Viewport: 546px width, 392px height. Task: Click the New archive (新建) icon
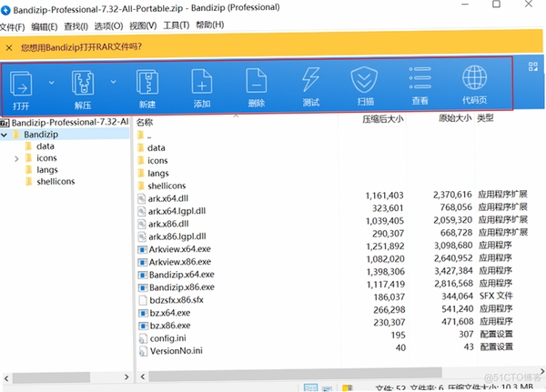[147, 82]
